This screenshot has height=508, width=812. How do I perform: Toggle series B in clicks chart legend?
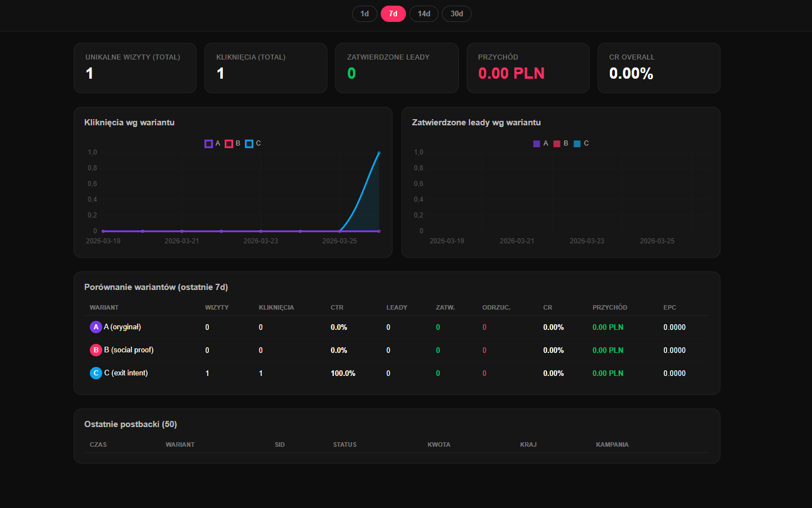point(233,143)
